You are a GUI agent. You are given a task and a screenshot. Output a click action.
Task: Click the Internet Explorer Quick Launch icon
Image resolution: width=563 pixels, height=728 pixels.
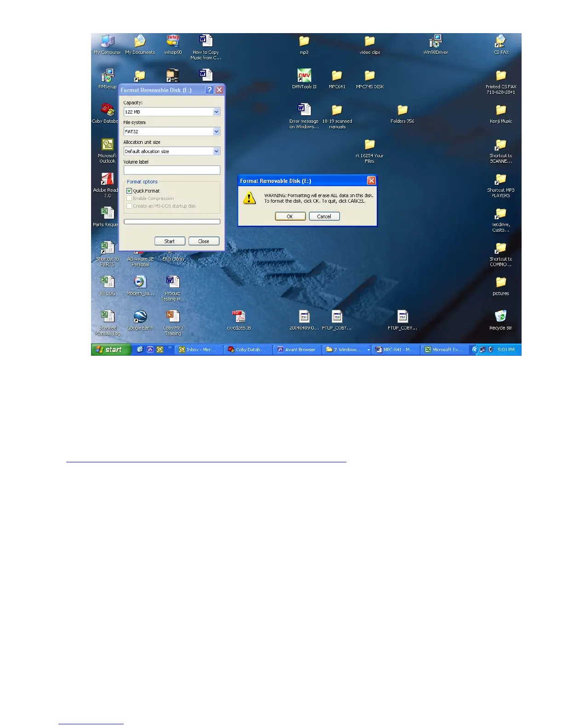pos(140,350)
